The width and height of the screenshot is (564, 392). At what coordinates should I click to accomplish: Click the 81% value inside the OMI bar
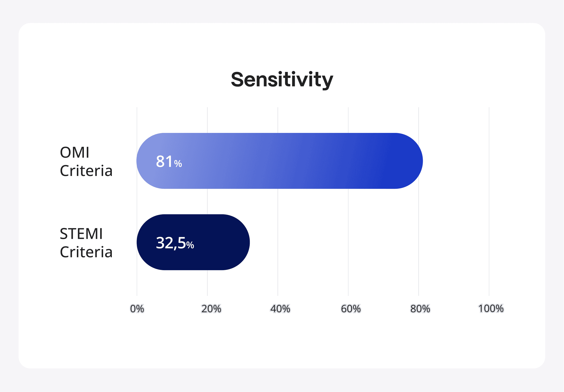click(x=169, y=162)
